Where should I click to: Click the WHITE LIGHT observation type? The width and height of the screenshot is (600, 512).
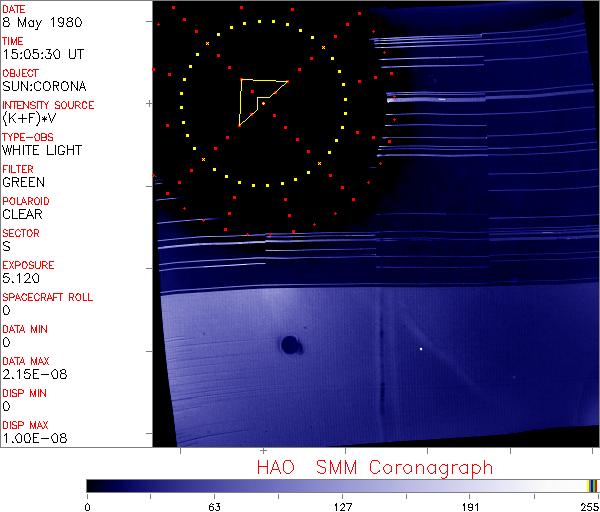click(42, 150)
